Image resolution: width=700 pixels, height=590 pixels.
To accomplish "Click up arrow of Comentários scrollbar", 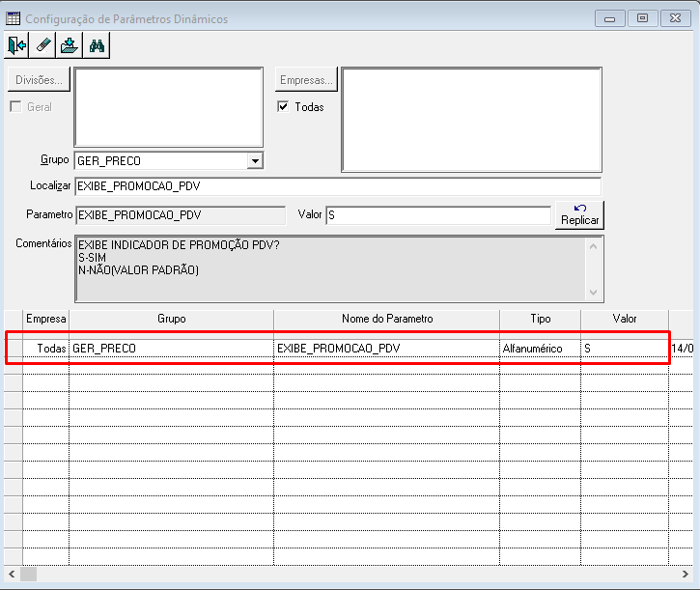I will 593,246.
